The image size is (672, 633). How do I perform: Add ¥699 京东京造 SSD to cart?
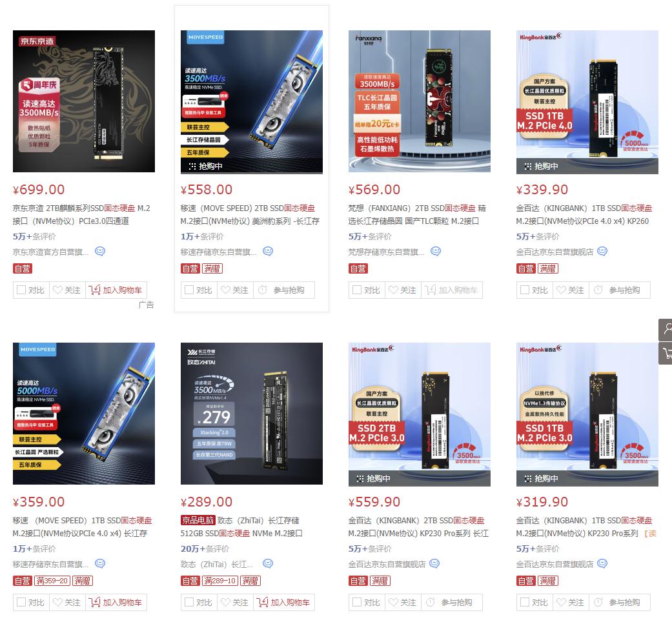coord(116,290)
